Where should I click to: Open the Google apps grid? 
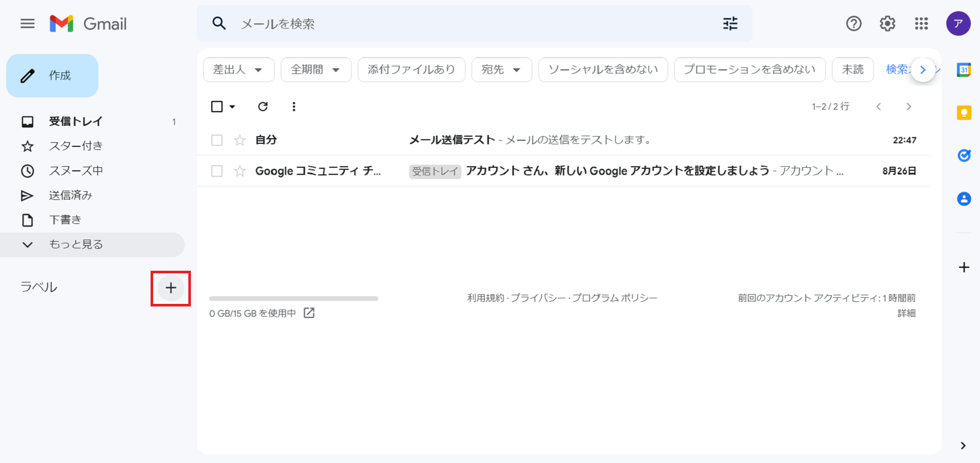point(921,23)
